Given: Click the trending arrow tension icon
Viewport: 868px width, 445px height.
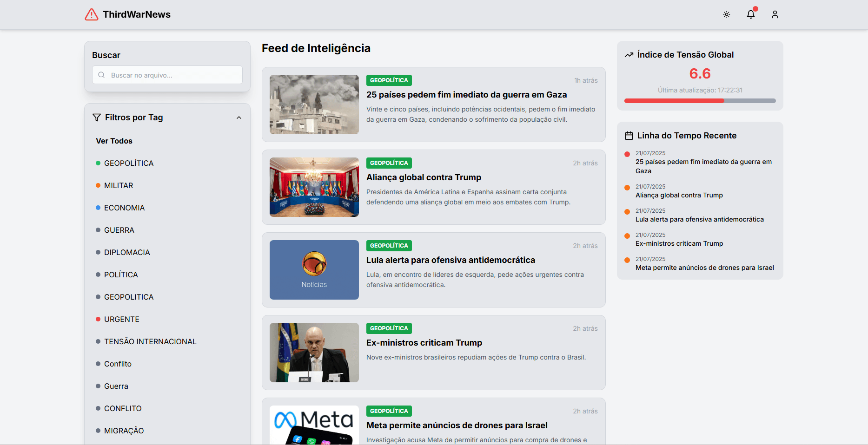Looking at the screenshot, I should [629, 55].
